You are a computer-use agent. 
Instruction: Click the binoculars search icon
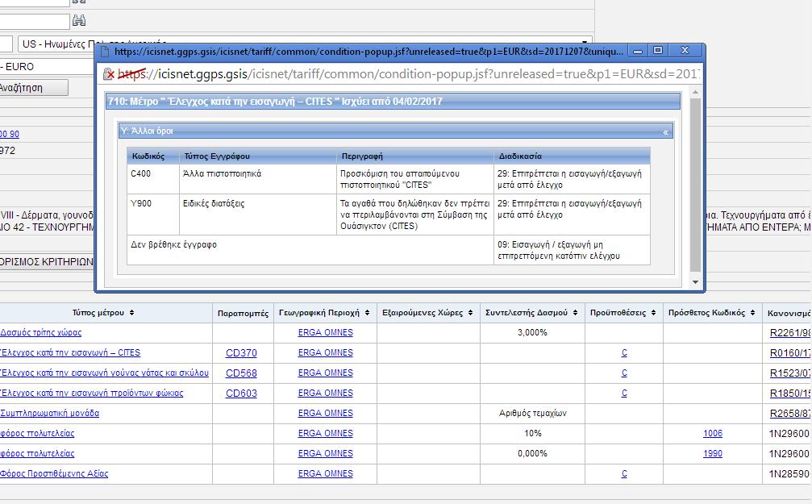pos(79,21)
